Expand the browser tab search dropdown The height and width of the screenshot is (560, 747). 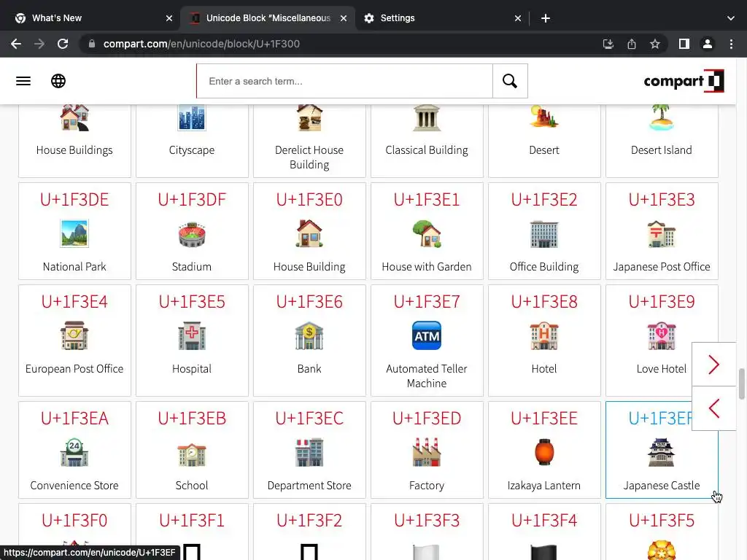[x=731, y=18]
